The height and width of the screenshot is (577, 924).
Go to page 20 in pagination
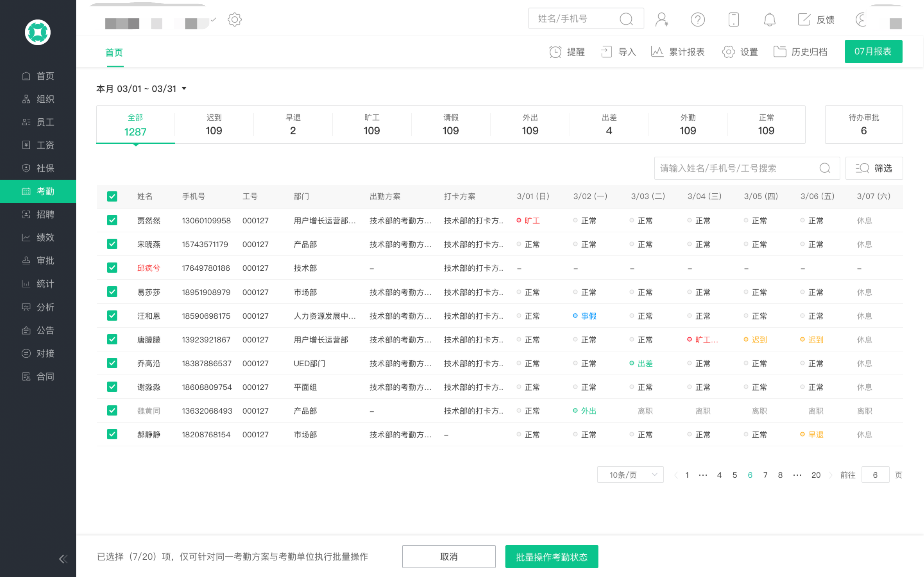coord(816,475)
